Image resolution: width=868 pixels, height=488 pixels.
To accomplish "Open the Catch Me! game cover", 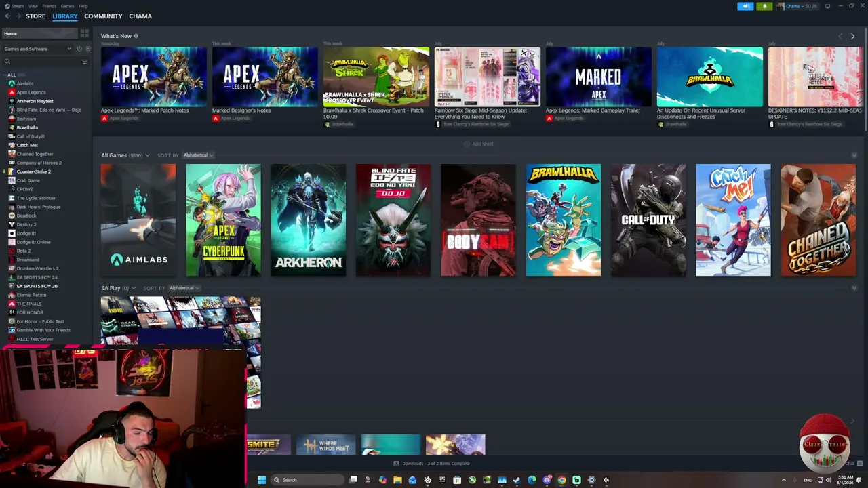I will [733, 220].
